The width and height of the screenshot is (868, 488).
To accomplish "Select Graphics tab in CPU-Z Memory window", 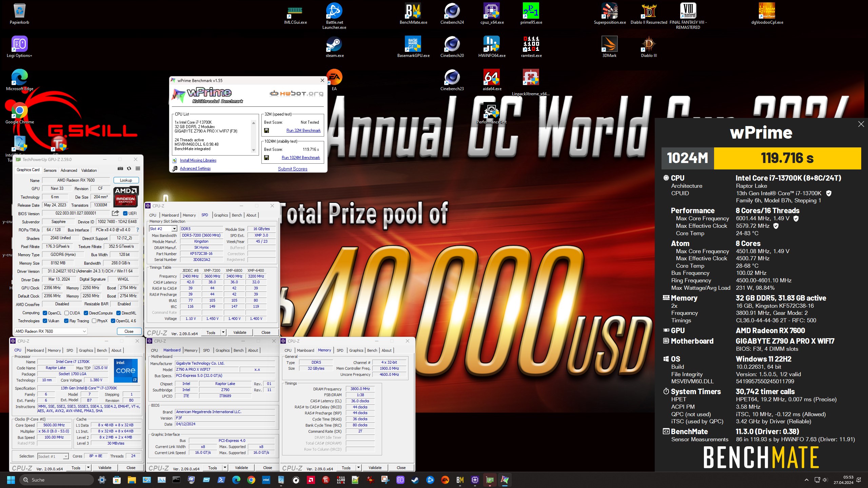I will tap(356, 350).
